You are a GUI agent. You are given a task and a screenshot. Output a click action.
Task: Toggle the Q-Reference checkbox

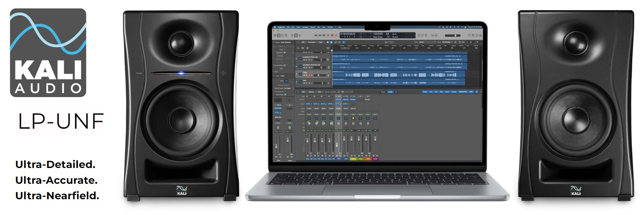285,91
